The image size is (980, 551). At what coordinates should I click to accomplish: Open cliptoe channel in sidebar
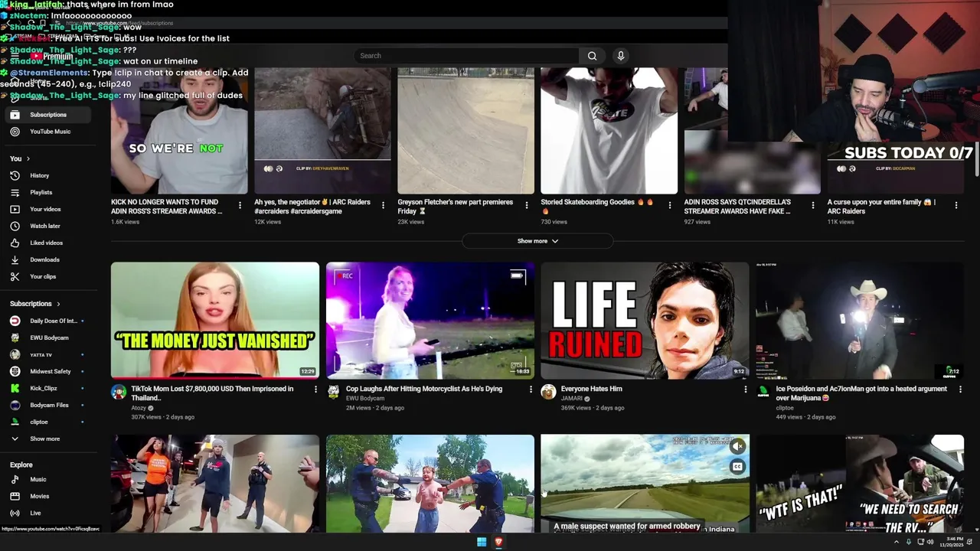48,422
